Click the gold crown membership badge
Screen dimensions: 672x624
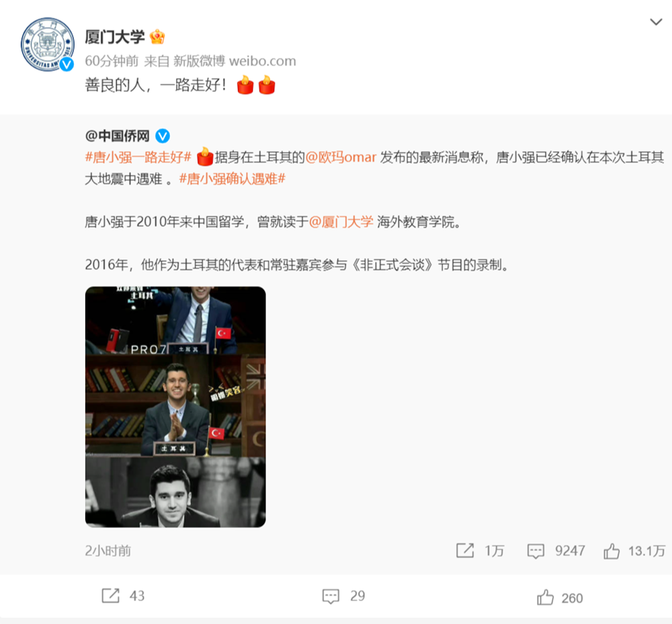157,37
